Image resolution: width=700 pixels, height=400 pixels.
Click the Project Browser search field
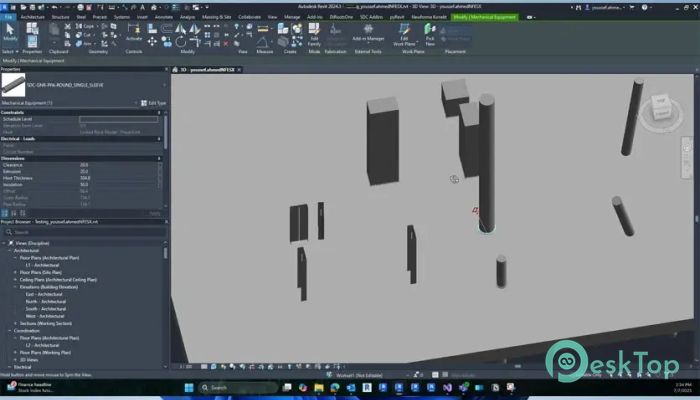[x=85, y=232]
